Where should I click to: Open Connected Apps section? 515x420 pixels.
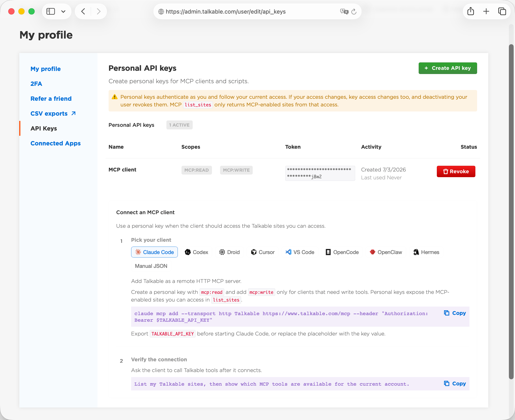click(55, 143)
